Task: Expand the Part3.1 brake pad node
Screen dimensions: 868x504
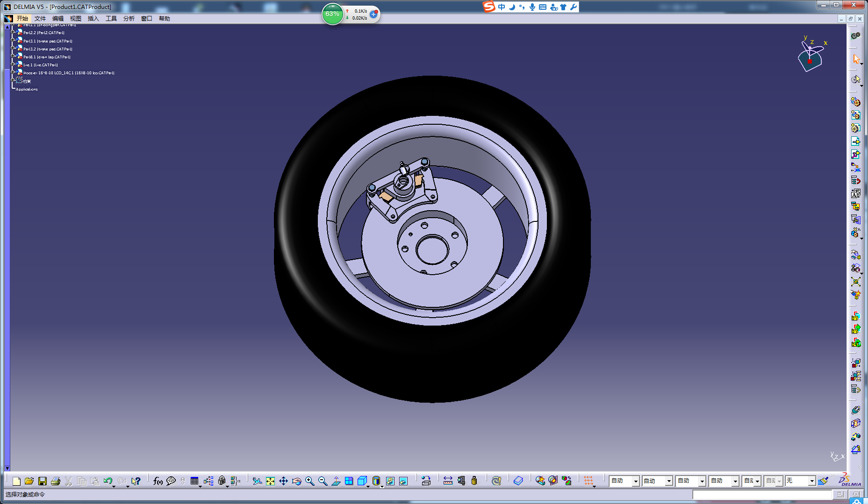Action: click(x=13, y=40)
